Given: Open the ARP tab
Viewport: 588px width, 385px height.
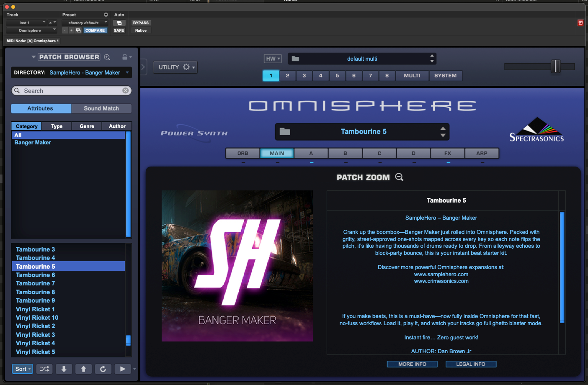Looking at the screenshot, I should pos(482,154).
